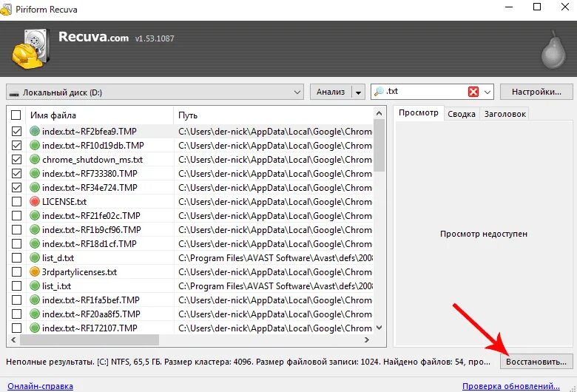577x392 pixels.
Task: Check the index.txt~RF1fa5bef.TMP checkbox
Action: (16, 300)
